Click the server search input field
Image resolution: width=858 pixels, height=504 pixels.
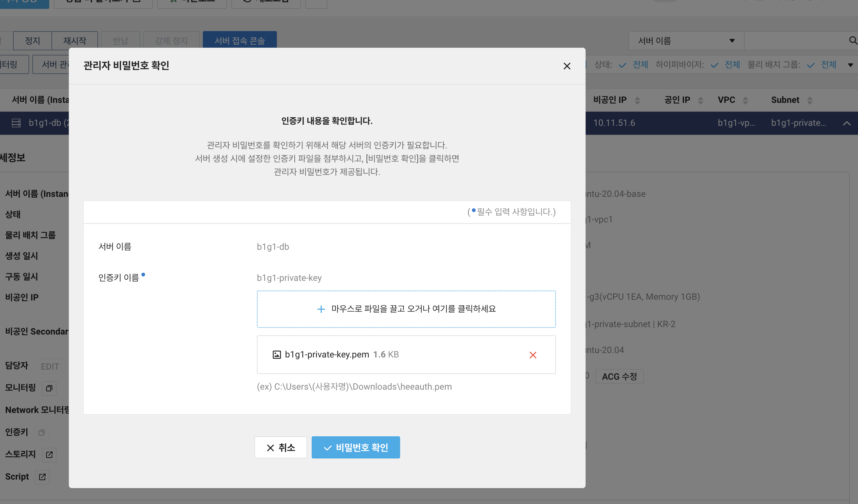pos(796,41)
